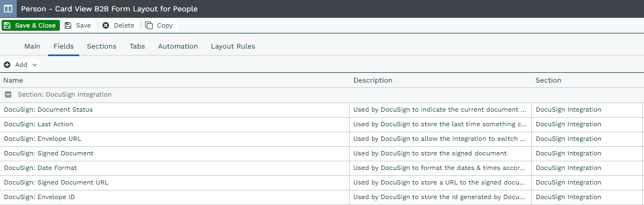Open the Sections tab
The height and width of the screenshot is (205, 644).
[x=101, y=46]
